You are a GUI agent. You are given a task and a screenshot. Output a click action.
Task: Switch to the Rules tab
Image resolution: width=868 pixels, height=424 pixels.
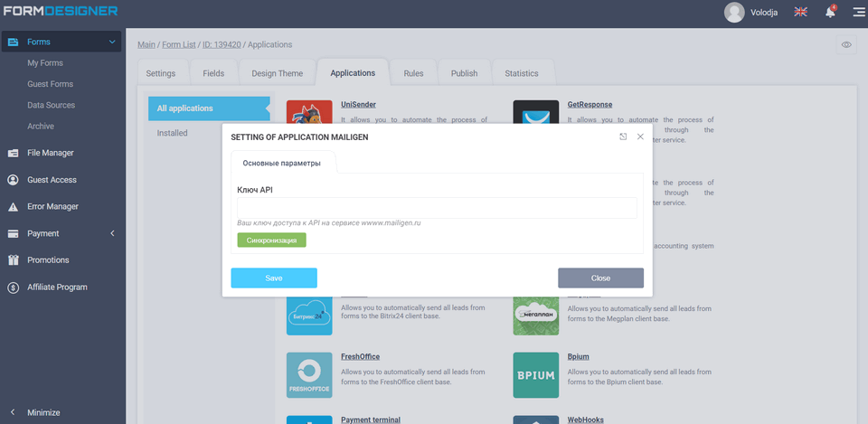413,73
